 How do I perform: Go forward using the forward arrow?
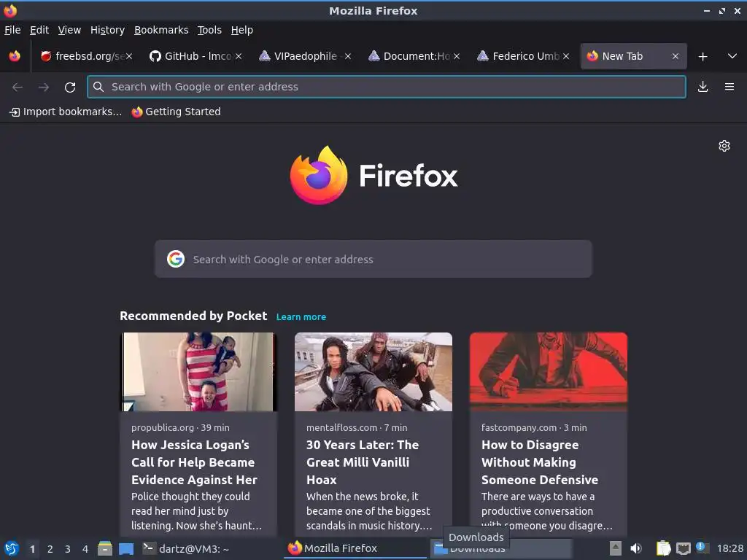click(x=44, y=87)
